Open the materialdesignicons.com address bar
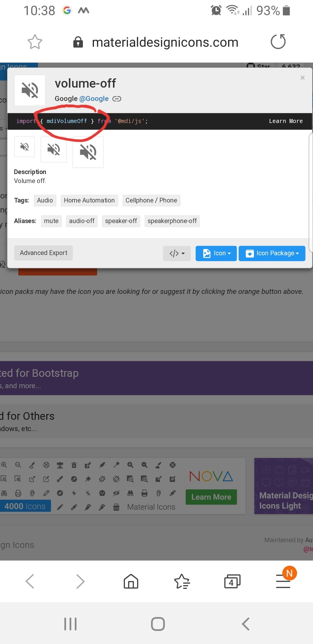The width and height of the screenshot is (313, 644). point(165,42)
